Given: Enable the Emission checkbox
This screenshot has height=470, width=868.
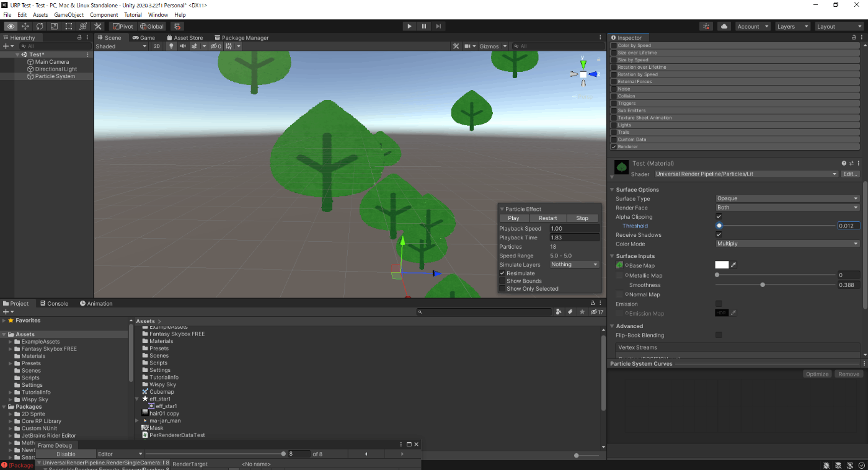Looking at the screenshot, I should [x=719, y=303].
